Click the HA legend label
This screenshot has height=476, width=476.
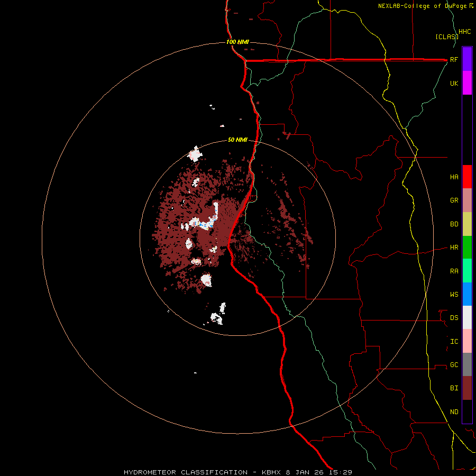pyautogui.click(x=454, y=177)
